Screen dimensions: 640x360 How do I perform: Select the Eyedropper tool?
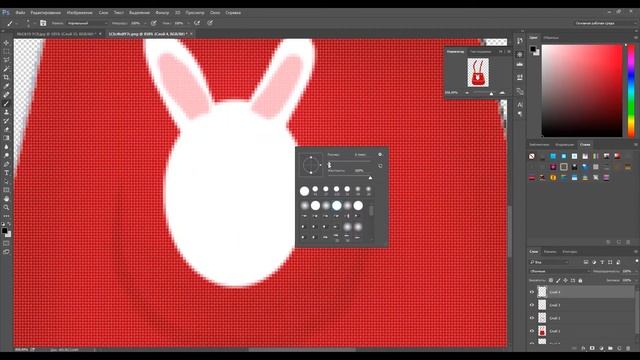(6, 86)
